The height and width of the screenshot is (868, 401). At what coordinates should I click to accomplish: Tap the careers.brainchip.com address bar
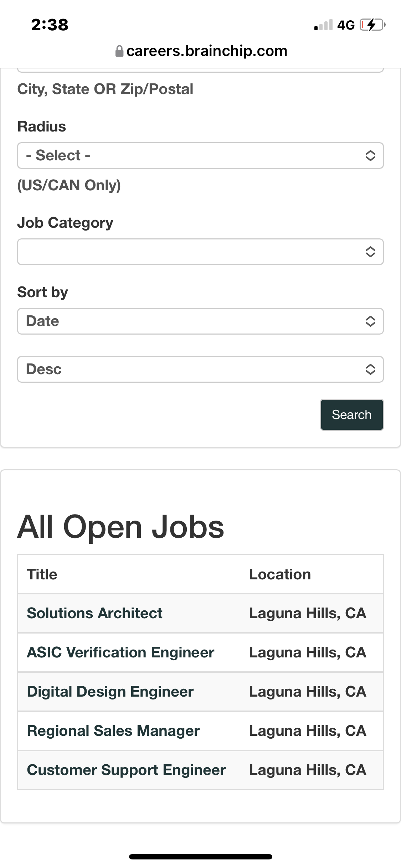coord(207,51)
